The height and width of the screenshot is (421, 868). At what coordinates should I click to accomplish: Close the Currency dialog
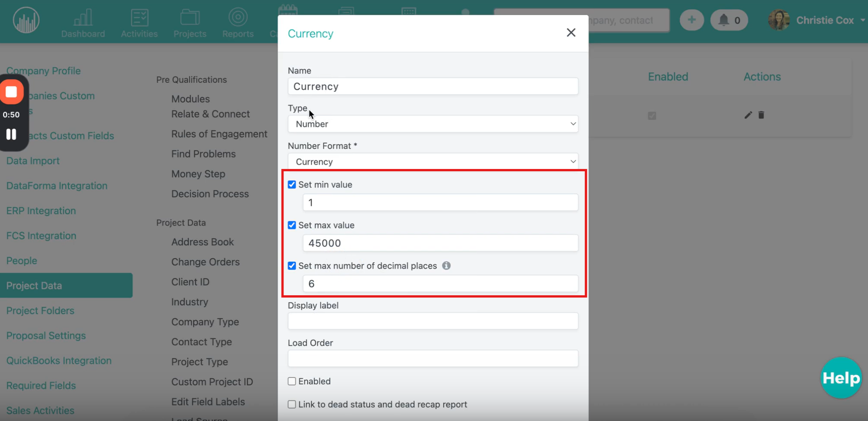[x=571, y=33]
